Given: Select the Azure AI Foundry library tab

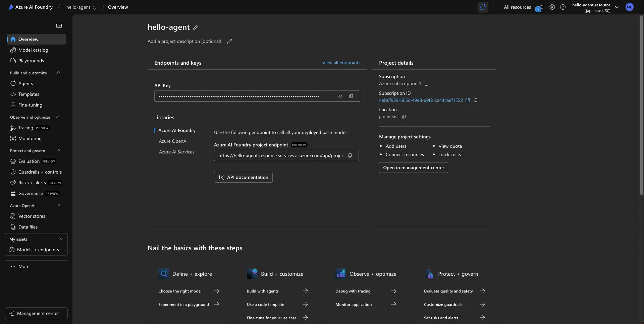Looking at the screenshot, I should point(177,130).
